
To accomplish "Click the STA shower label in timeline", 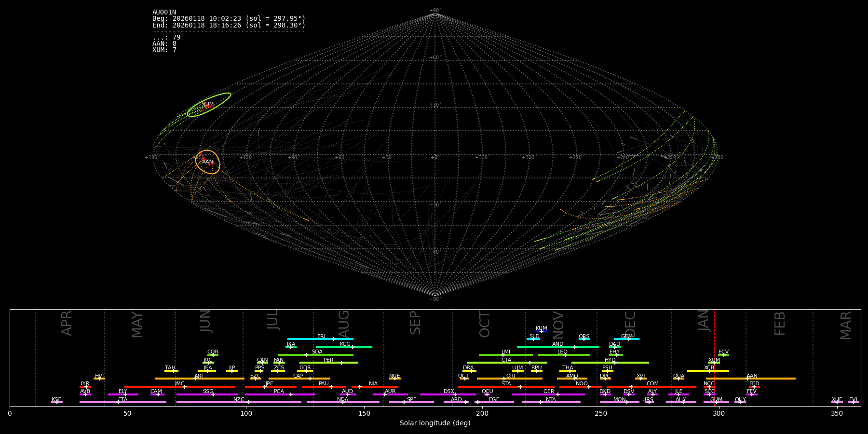I will click(506, 384).
